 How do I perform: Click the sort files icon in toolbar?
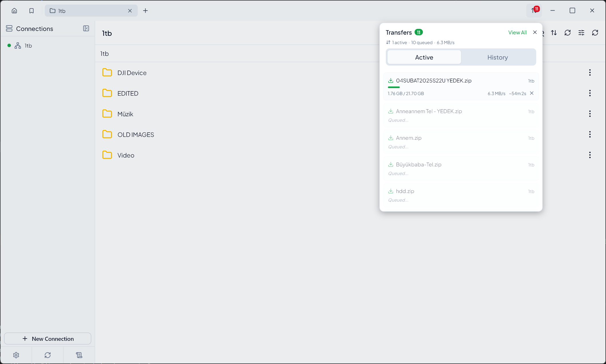pos(554,33)
